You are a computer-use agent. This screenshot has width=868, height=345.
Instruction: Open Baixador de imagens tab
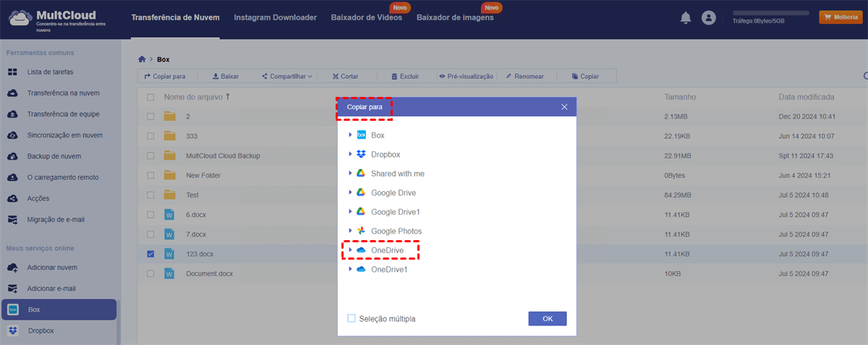pyautogui.click(x=455, y=17)
